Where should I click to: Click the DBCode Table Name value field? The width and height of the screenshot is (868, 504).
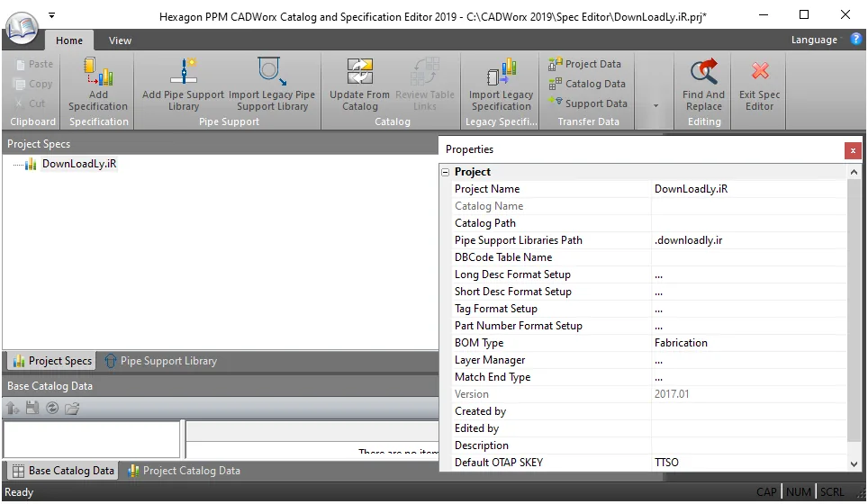pos(748,257)
